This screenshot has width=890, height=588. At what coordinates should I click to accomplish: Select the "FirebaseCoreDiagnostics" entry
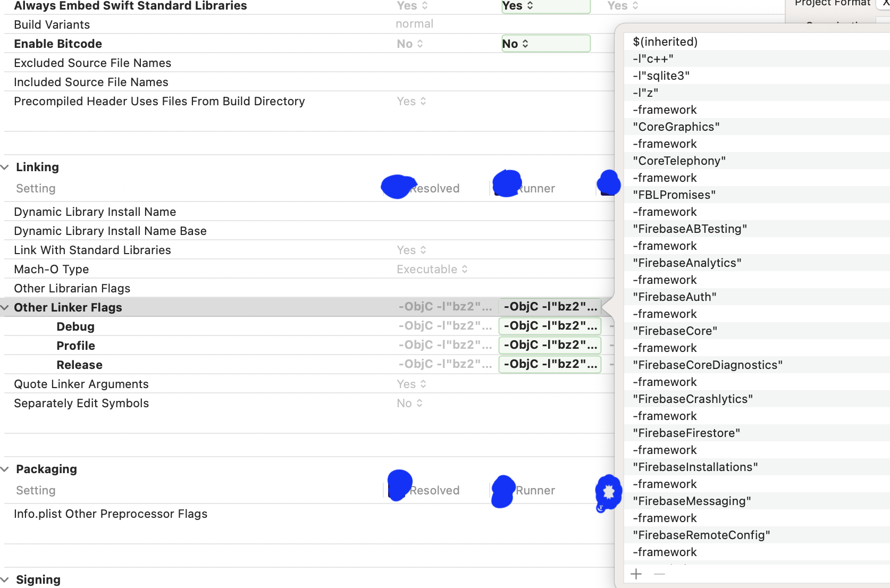(757, 365)
